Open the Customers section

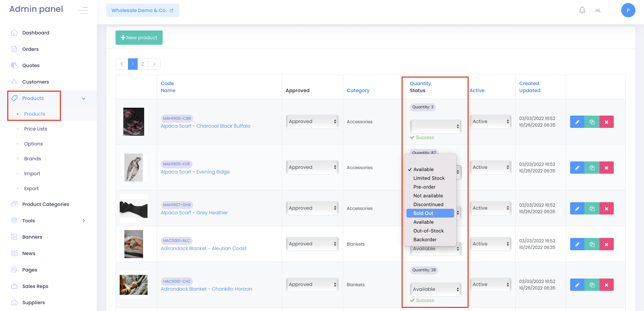[35, 82]
